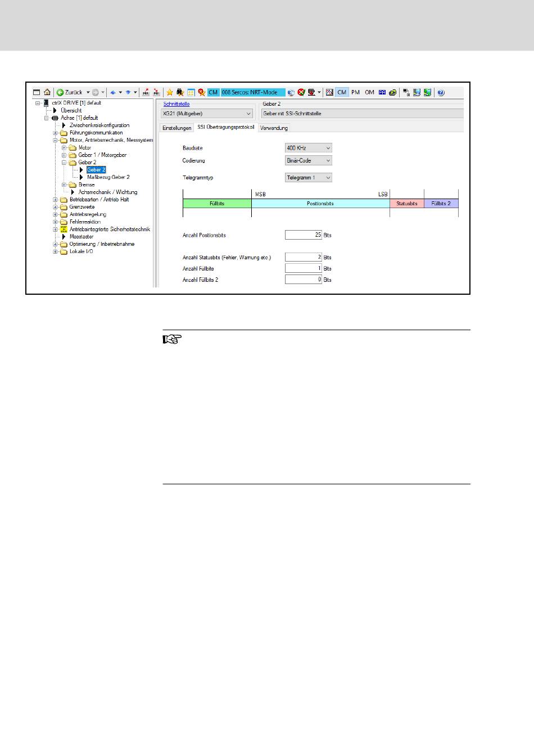Click the blue question mark help icon
Image resolution: width=534 pixels, height=756 pixels.
tap(441, 92)
